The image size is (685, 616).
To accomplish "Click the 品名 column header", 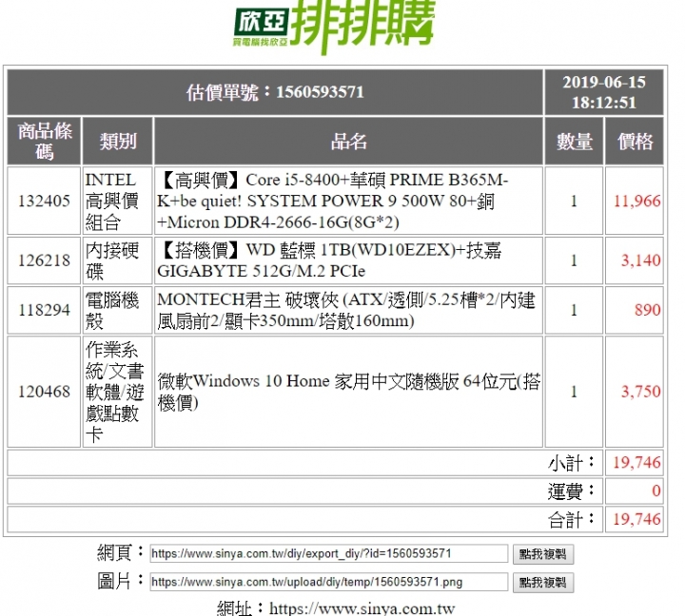I will [x=348, y=141].
